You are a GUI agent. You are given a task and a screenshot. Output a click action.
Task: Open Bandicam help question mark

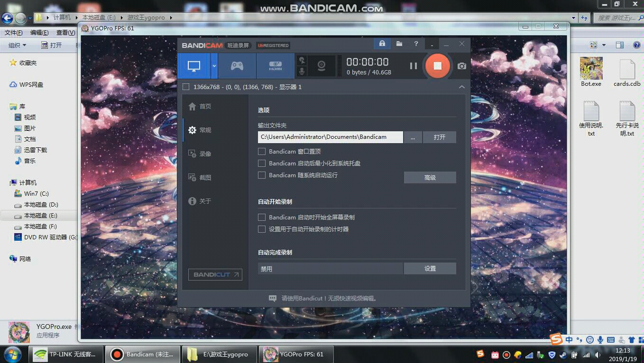click(416, 44)
